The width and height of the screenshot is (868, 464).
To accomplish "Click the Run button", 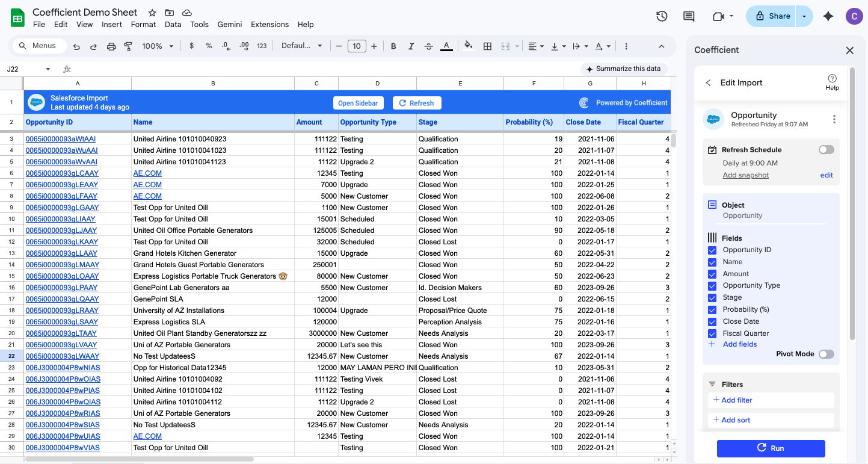I will tap(771, 448).
